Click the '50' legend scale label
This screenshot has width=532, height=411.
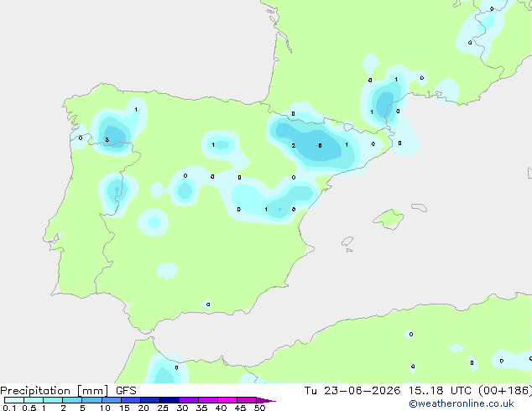(x=259, y=408)
